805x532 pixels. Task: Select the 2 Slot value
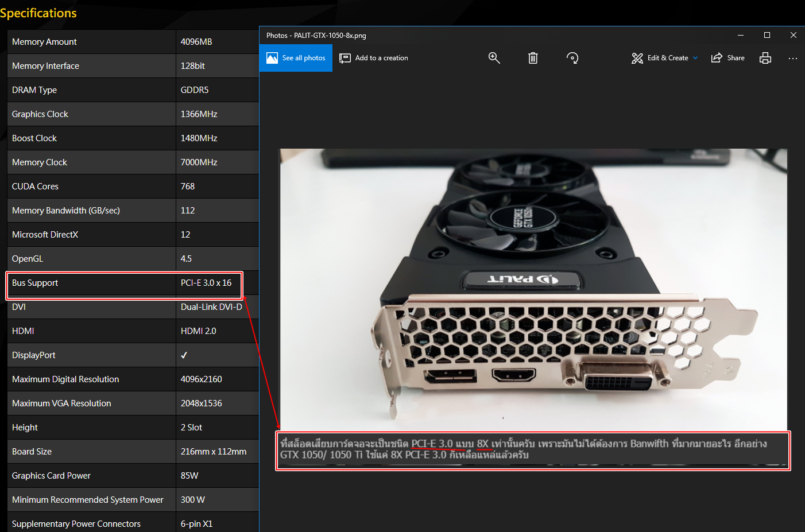[191, 428]
